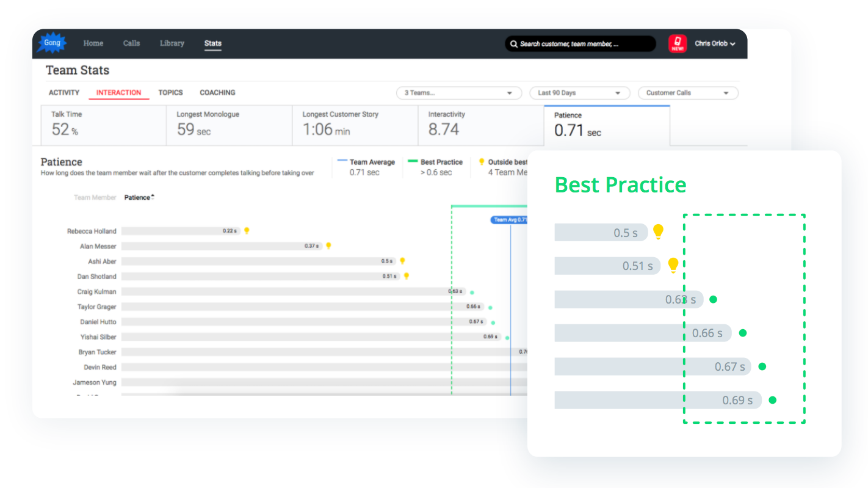Open Calls in top navigation

[x=131, y=43]
